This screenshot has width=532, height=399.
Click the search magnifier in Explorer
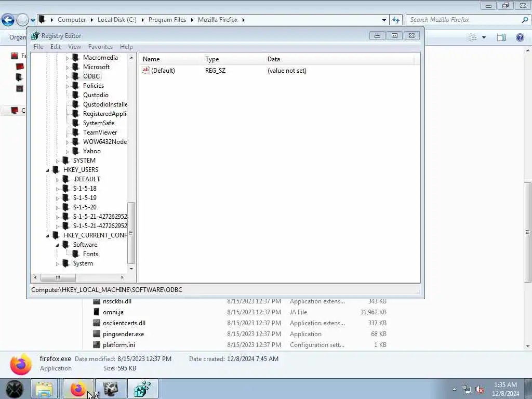525,20
